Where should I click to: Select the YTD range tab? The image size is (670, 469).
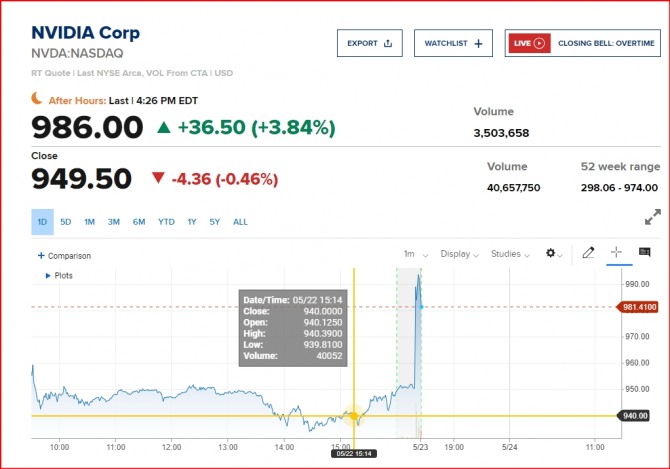point(166,222)
